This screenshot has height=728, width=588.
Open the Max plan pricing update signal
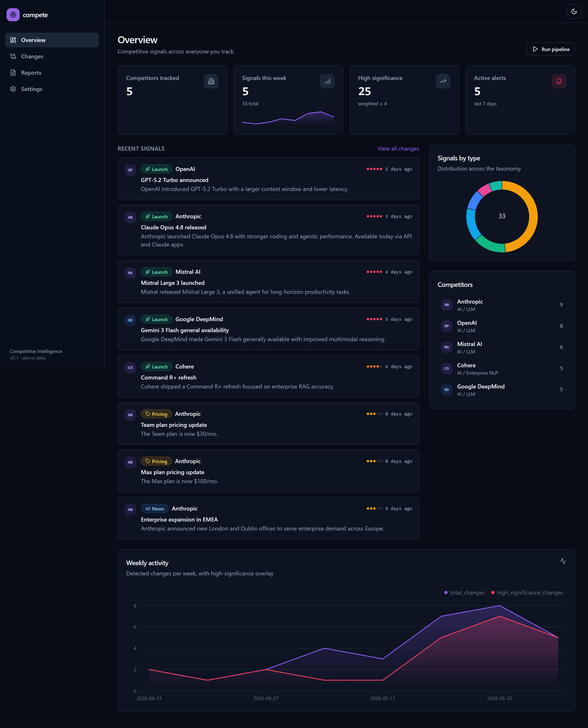tap(268, 471)
